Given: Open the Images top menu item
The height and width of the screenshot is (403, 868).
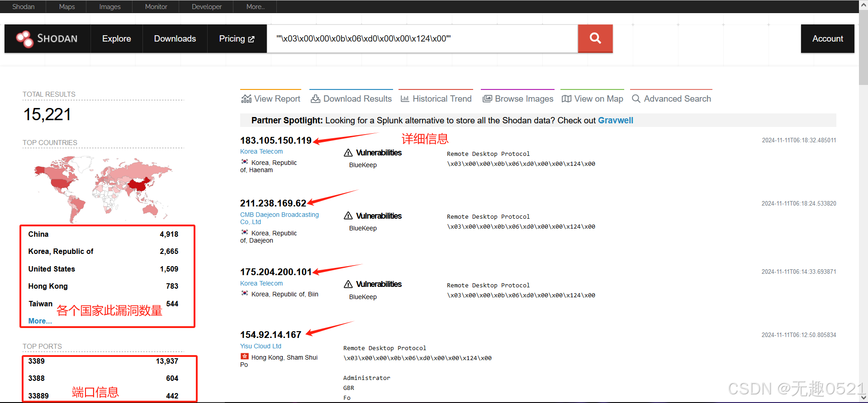Looking at the screenshot, I should pyautogui.click(x=110, y=7).
